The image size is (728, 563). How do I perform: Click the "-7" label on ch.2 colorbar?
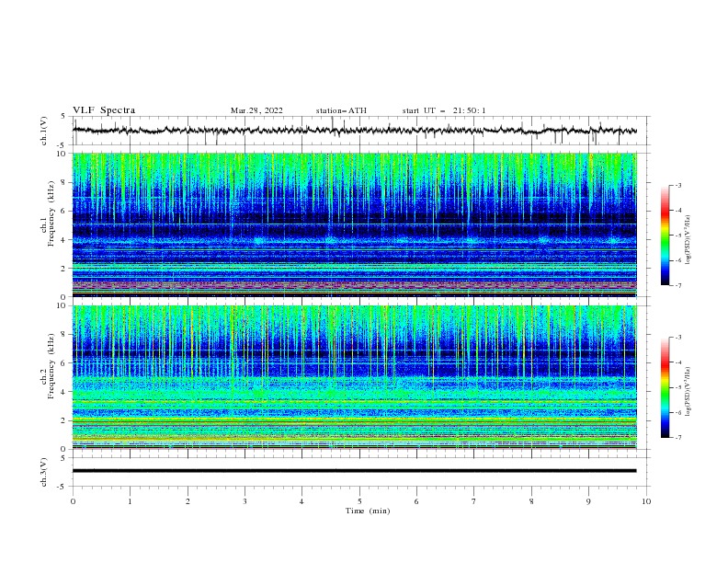coord(677,437)
